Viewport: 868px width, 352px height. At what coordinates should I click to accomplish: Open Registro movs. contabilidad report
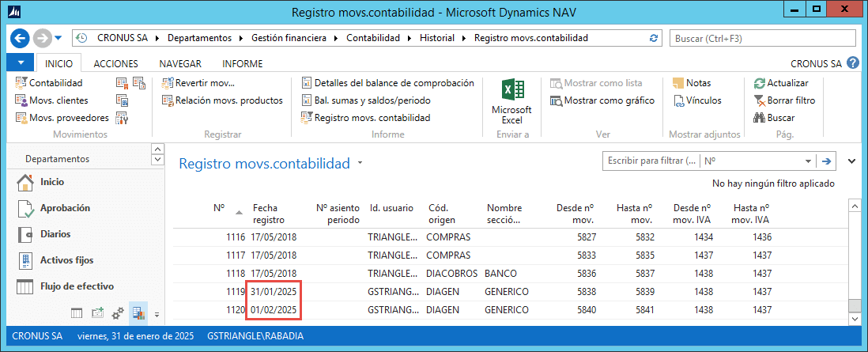click(x=366, y=118)
